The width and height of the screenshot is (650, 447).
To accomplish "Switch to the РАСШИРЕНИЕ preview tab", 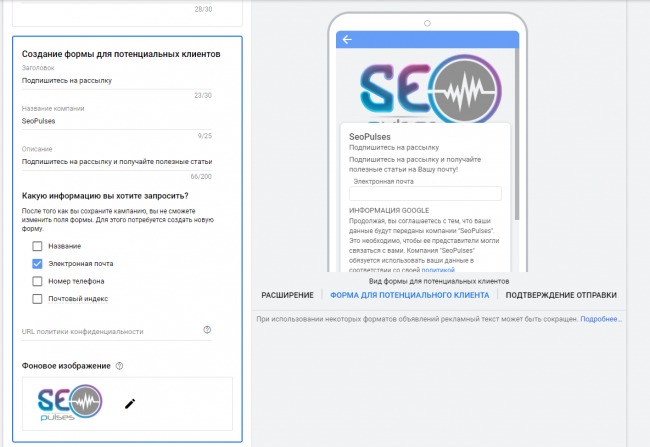I will click(x=288, y=296).
